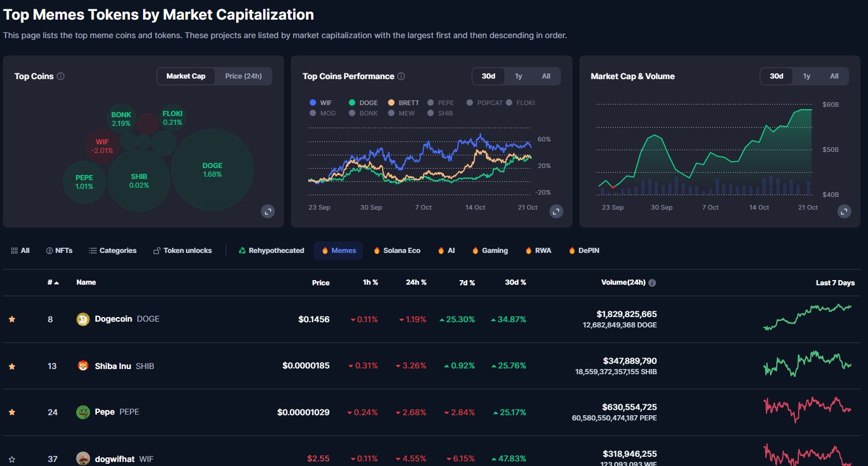Enable the MEW series in the performance legend
868x466 pixels.
point(401,113)
